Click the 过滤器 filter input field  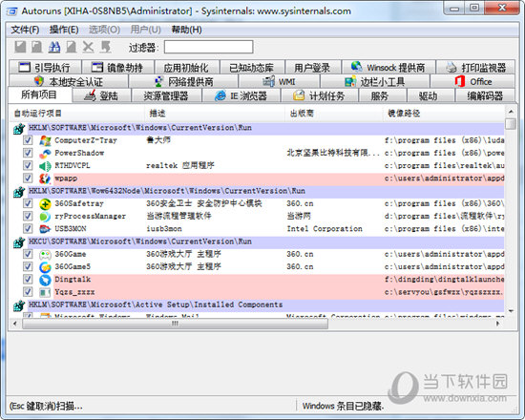pos(209,47)
